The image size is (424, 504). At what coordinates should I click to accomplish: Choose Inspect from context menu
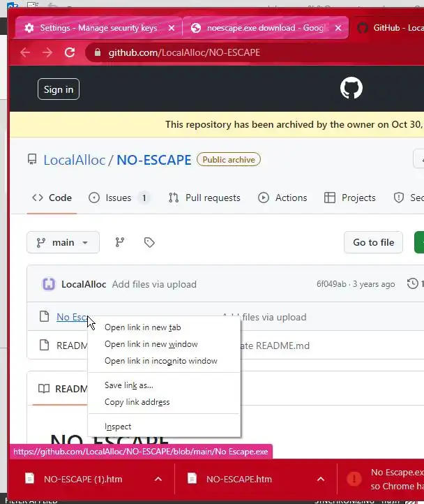(164, 427)
